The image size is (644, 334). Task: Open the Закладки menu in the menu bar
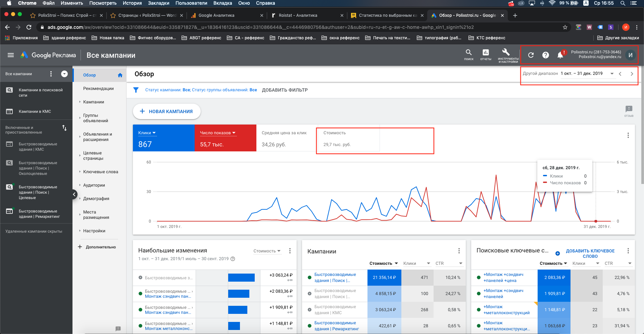(158, 3)
